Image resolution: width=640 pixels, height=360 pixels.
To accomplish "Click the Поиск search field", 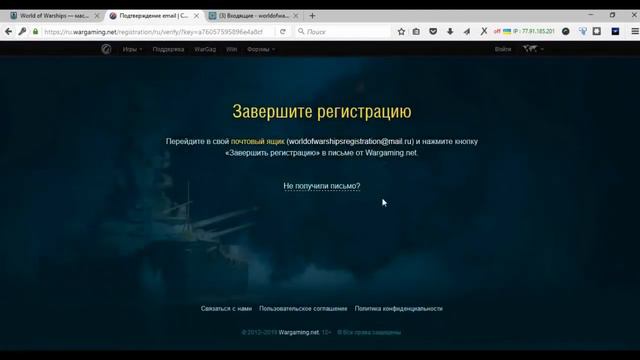I will coord(343,31).
